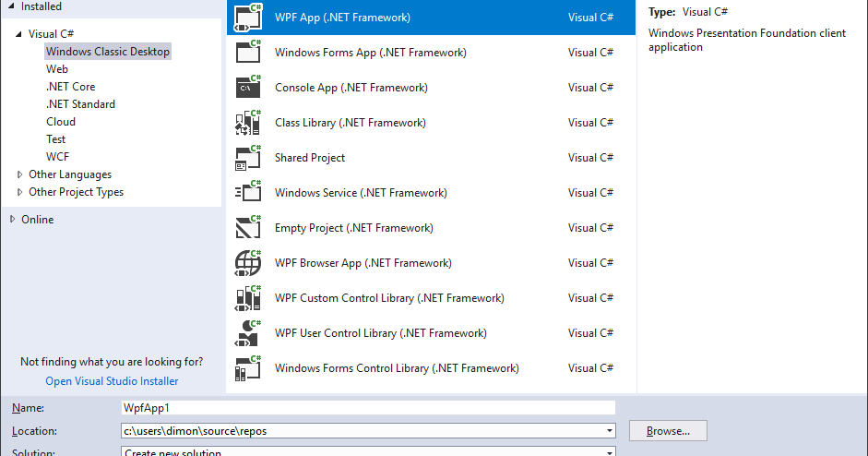Expand the Other Project Types node
Image resolution: width=868 pixels, height=456 pixels.
pos(20,192)
